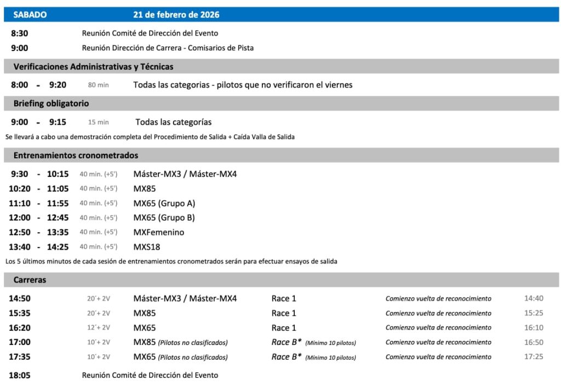The image size is (561, 392).
Task: Click Race 1 in the 16:20 MX65 row
Action: 284,328
